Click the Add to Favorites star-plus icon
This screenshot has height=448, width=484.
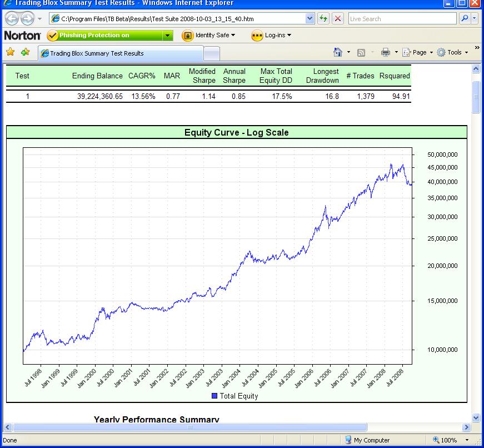(25, 52)
